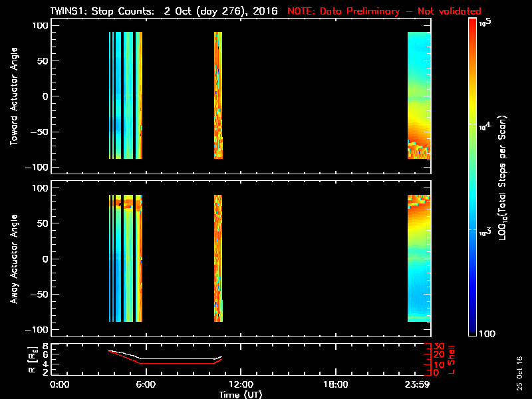The width and height of the screenshot is (532, 399).
Task: Click the TWINS1 Stop Counts plot title
Action: 164,11
